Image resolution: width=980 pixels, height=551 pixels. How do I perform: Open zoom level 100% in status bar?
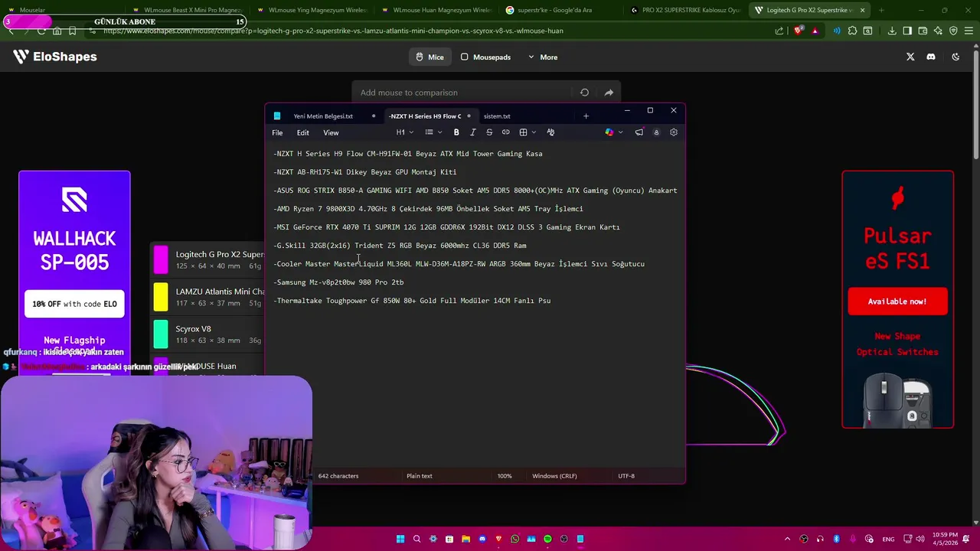coord(505,476)
